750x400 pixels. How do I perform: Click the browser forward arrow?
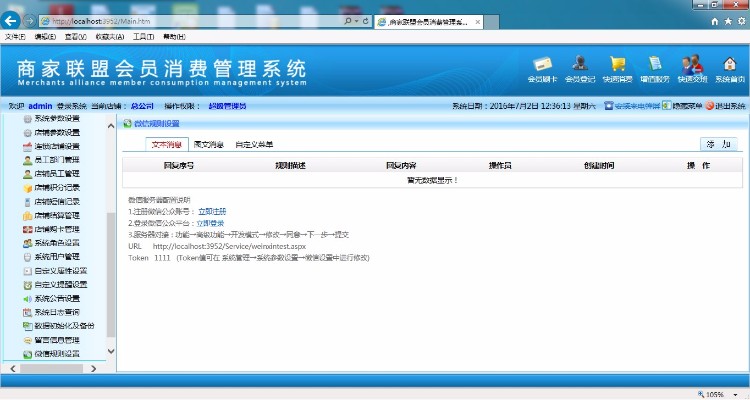pos(30,21)
